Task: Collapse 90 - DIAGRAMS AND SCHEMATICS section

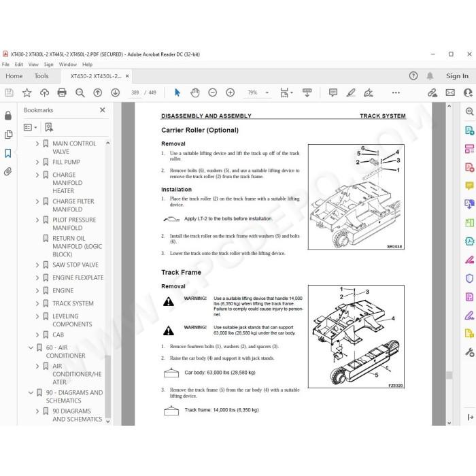Action: pos(31,393)
